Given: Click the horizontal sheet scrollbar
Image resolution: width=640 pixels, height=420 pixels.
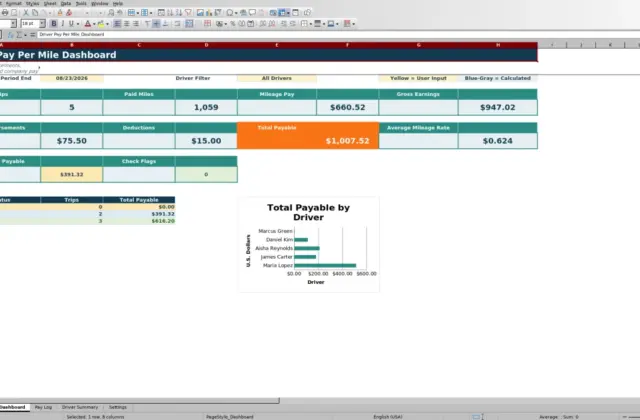Looking at the screenshot, I should [x=140, y=401].
